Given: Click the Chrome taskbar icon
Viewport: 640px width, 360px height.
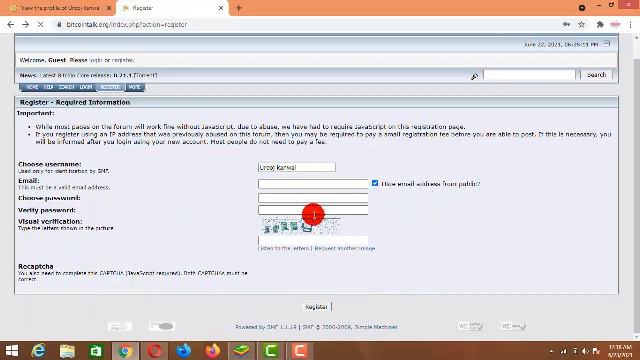Looking at the screenshot, I should (x=125, y=351).
